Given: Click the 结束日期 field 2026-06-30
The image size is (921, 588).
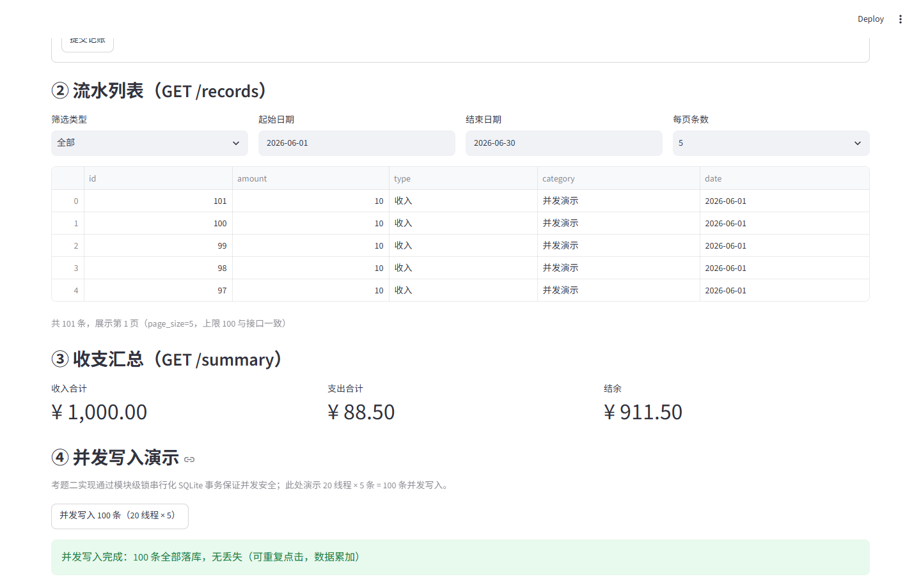Looking at the screenshot, I should point(564,143).
